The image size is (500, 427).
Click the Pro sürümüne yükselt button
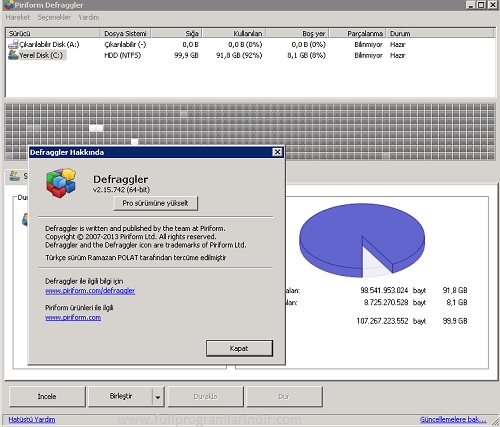[x=156, y=203]
